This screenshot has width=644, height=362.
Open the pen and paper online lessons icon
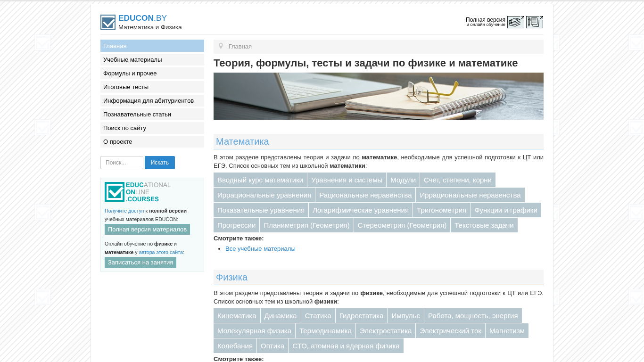coord(534,22)
